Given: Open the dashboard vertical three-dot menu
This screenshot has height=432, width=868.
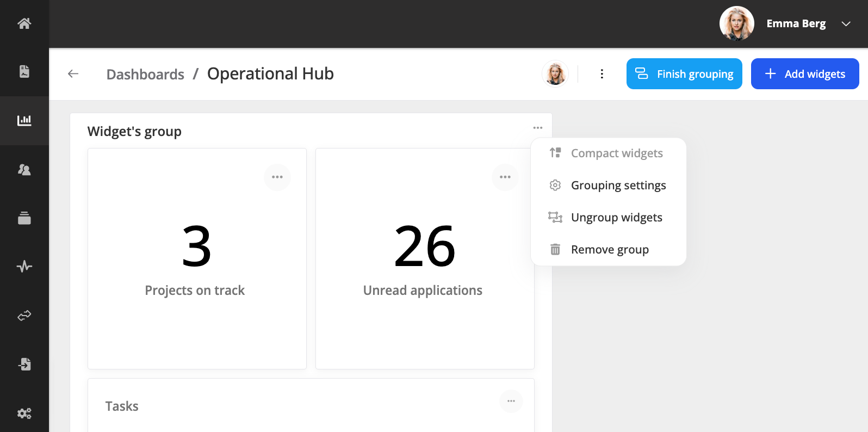Looking at the screenshot, I should click(602, 74).
